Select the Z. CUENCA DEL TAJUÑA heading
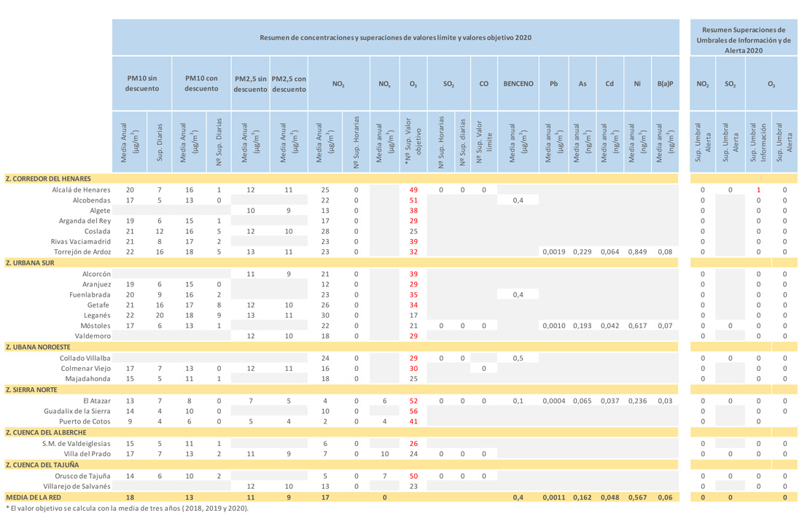 pyautogui.click(x=42, y=464)
